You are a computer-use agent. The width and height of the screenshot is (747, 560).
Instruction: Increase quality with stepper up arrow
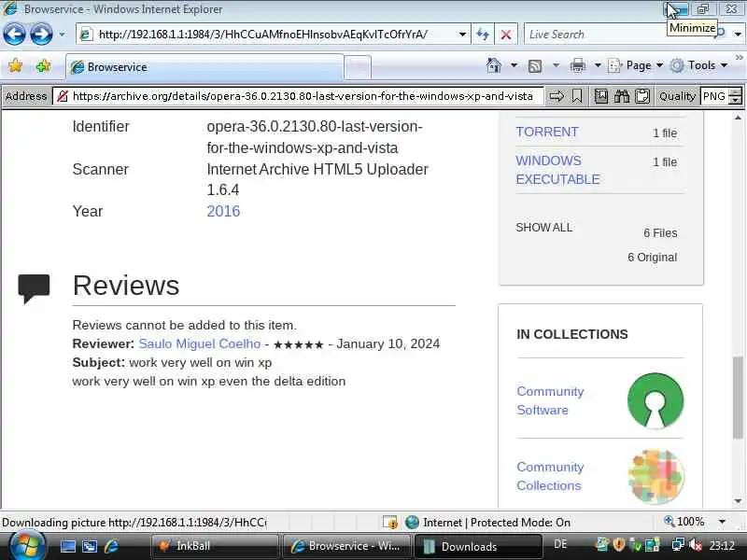736,91
